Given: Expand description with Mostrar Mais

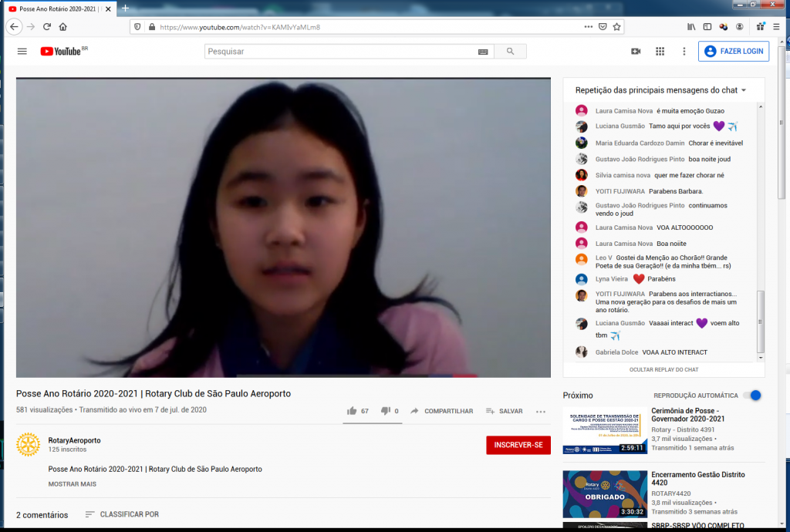Looking at the screenshot, I should pyautogui.click(x=73, y=484).
